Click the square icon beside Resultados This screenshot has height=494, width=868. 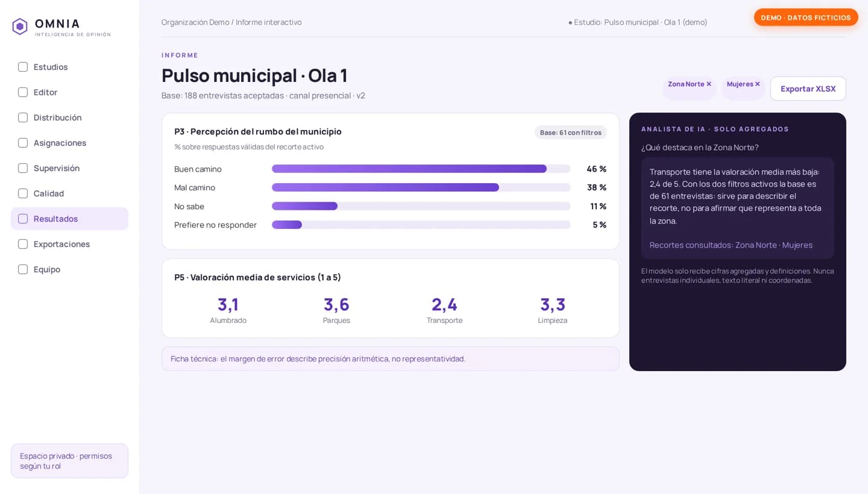click(x=23, y=219)
